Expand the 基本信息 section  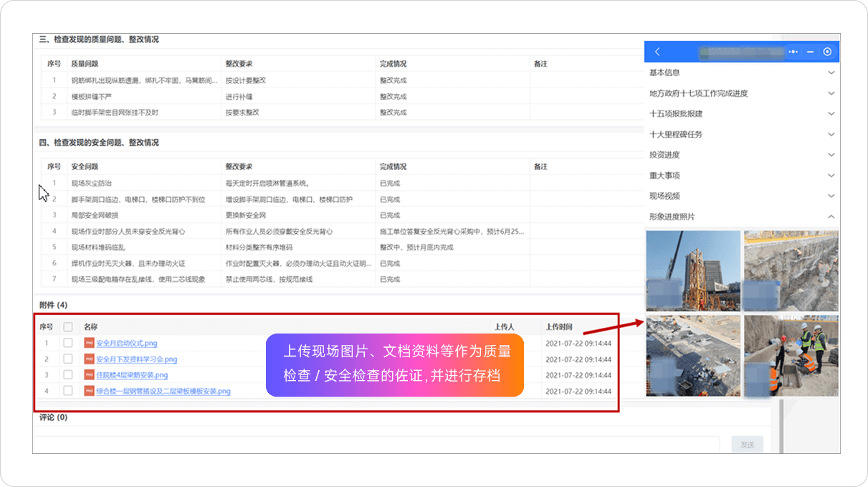[831, 72]
